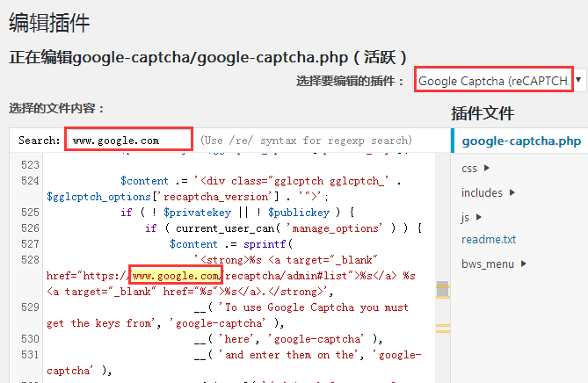This screenshot has width=588, height=383.
Task: Click the highlighted www.google.com match in code
Action: (176, 276)
